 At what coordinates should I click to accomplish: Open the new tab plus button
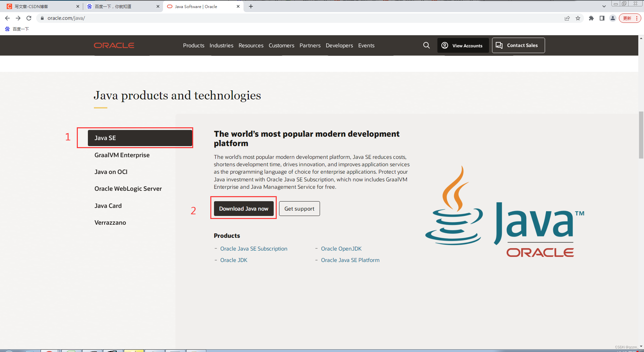point(251,6)
